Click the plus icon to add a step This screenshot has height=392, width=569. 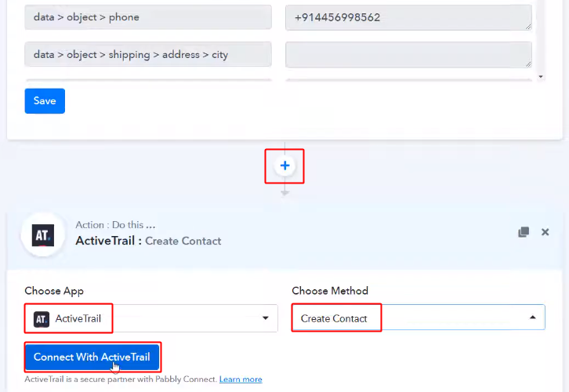[x=284, y=165]
